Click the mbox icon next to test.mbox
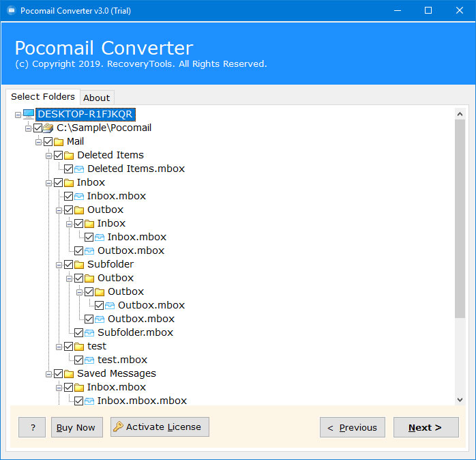 tap(89, 360)
